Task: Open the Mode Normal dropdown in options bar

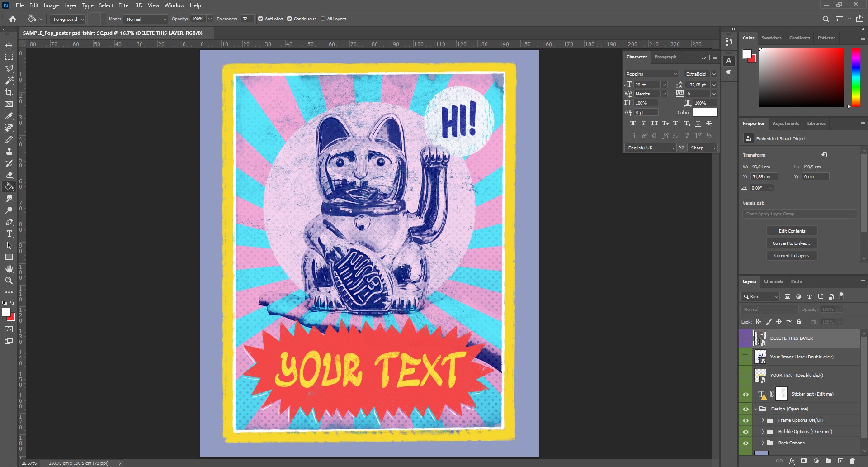Action: pos(146,19)
